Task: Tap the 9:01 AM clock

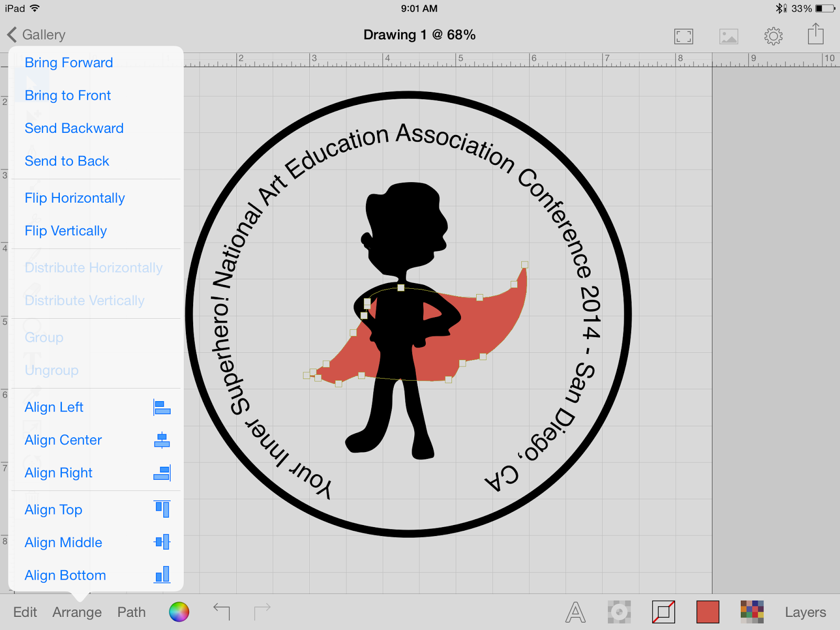Action: tap(419, 8)
